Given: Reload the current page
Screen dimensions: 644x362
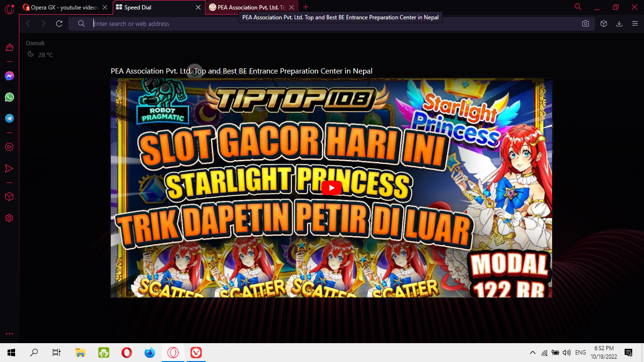Looking at the screenshot, I should [x=59, y=24].
